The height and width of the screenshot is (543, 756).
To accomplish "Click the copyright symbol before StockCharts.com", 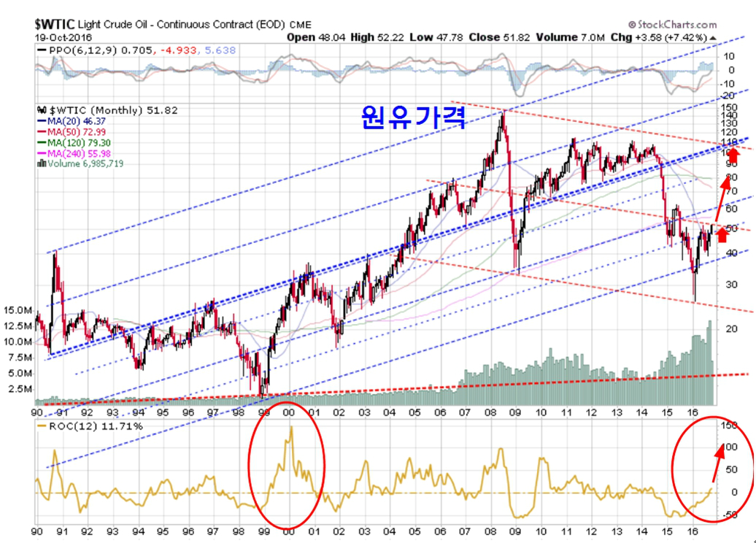I will [x=632, y=25].
